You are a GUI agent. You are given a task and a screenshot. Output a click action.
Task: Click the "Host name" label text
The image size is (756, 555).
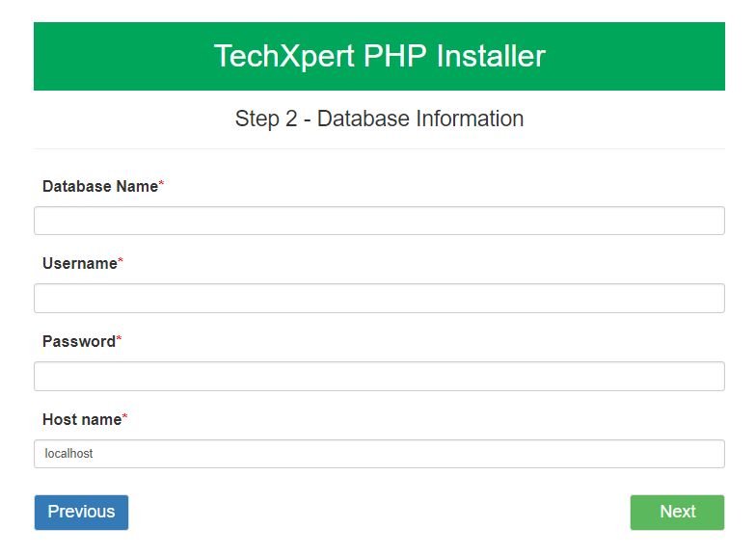82,420
